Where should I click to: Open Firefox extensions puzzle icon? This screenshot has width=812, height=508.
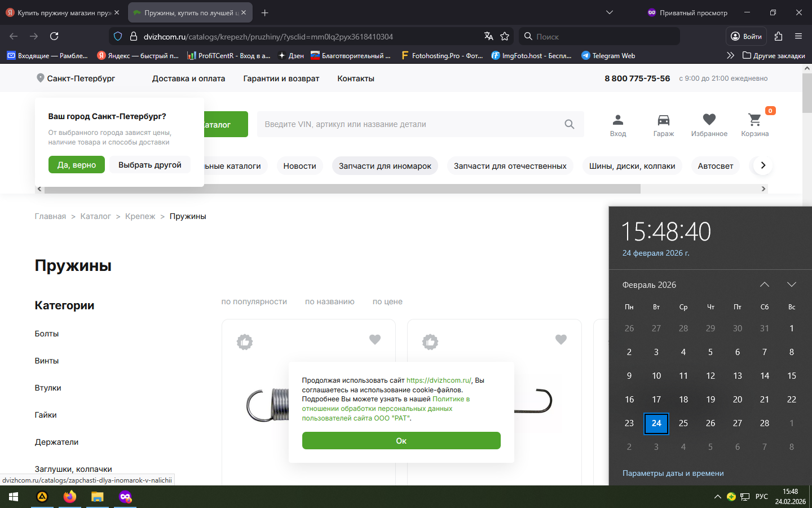pos(778,36)
